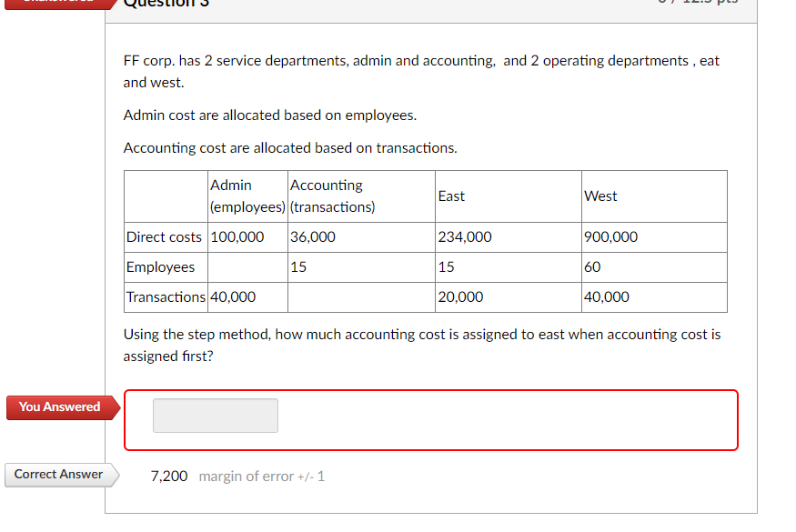This screenshot has height=532, width=796.
Task: Click the Question 3 heading
Action: [x=166, y=5]
